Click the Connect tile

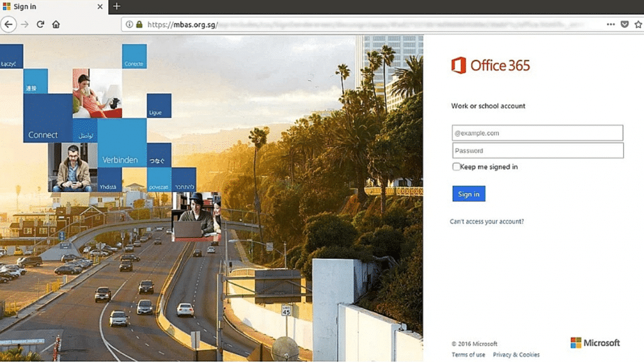click(x=48, y=118)
